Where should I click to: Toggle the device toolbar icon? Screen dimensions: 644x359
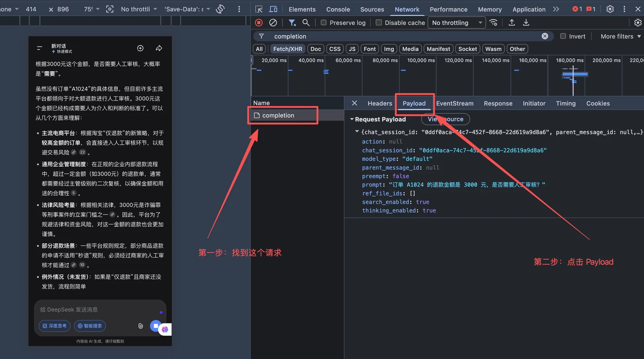tap(273, 9)
